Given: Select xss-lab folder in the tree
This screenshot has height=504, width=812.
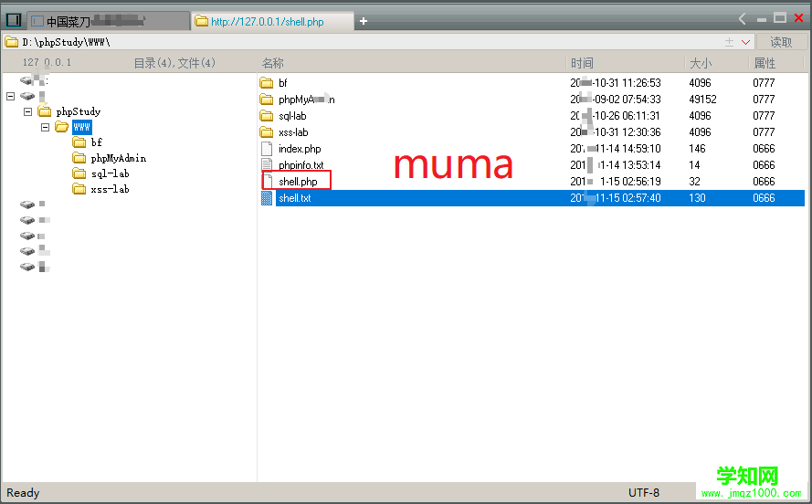Looking at the screenshot, I should pos(110,189).
